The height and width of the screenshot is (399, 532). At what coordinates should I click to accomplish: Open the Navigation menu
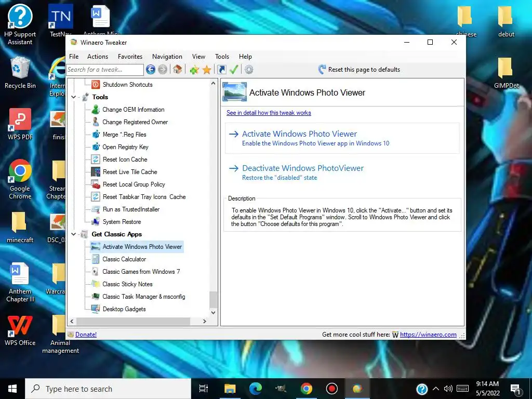167,57
